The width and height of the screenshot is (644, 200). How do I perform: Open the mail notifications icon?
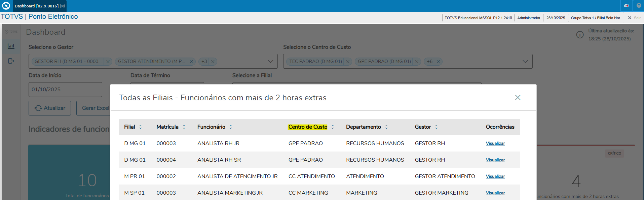click(x=626, y=6)
